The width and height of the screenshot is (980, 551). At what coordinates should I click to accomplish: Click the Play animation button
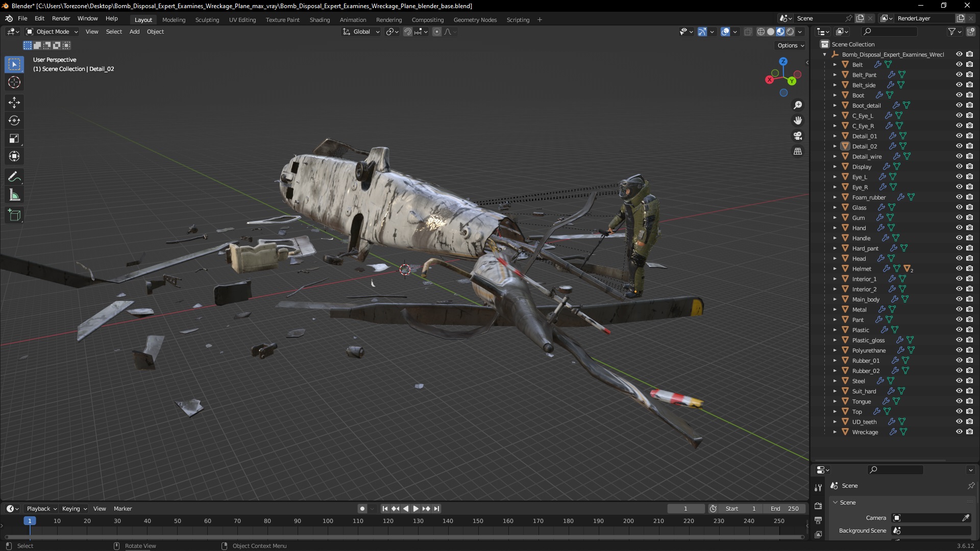tap(414, 509)
